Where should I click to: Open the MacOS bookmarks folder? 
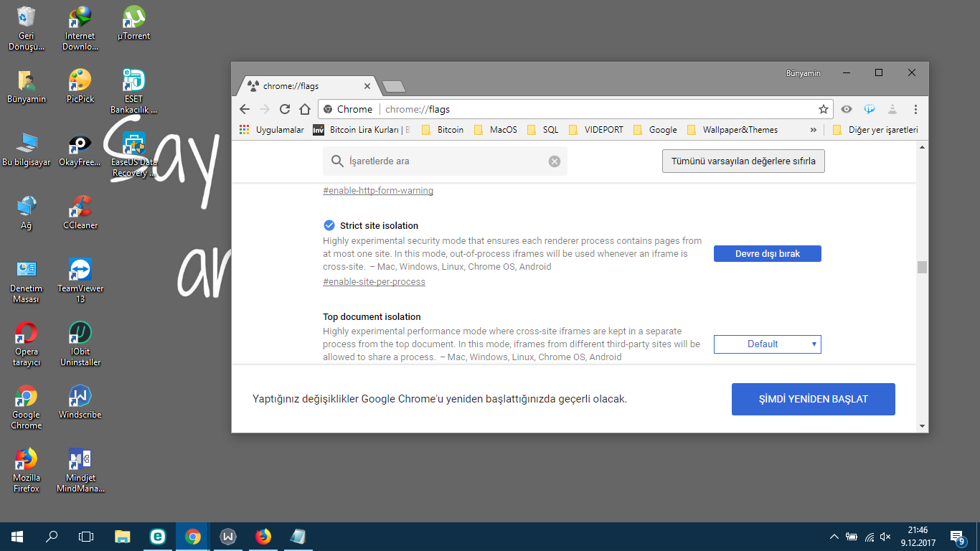495,130
